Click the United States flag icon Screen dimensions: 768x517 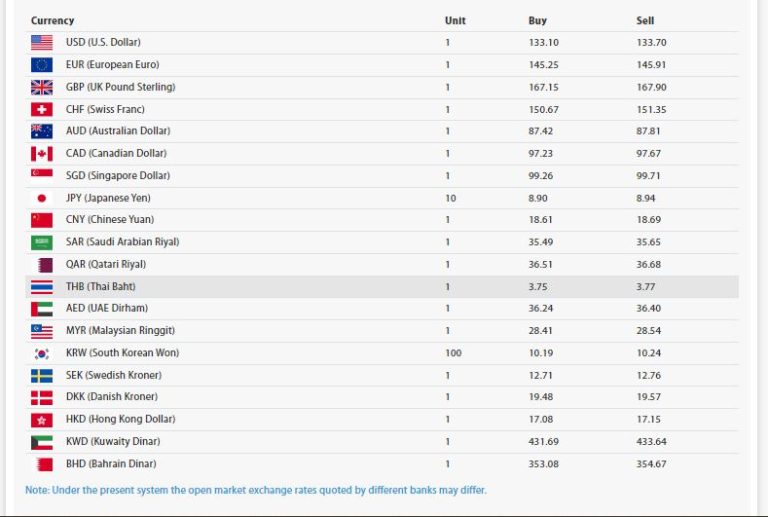tap(42, 43)
